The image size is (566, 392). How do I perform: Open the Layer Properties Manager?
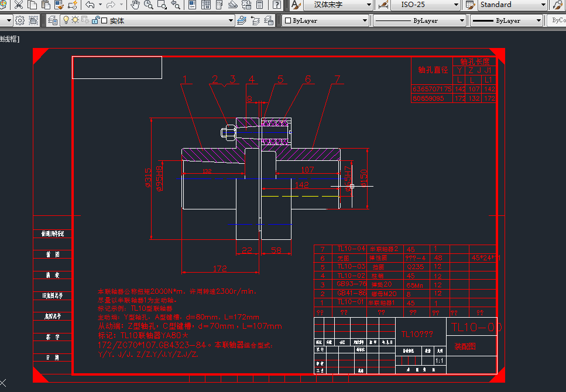pyautogui.click(x=53, y=20)
